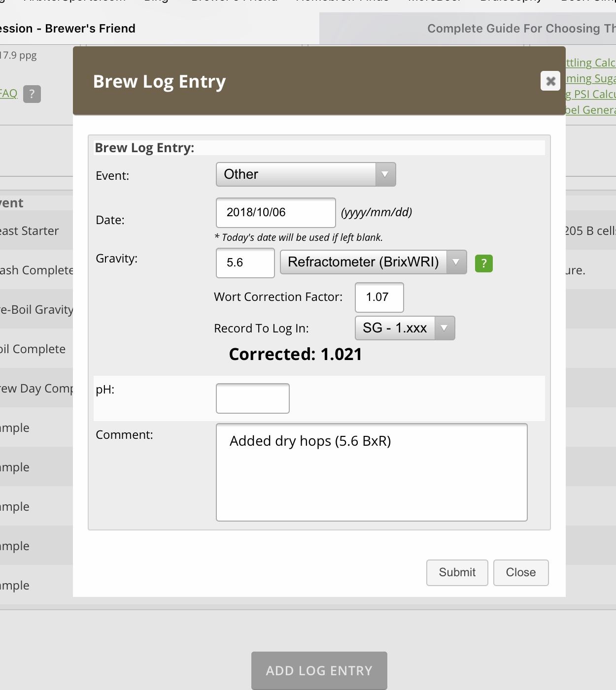Click the empty pH input box
Image resolution: width=616 pixels, height=690 pixels.
[252, 398]
